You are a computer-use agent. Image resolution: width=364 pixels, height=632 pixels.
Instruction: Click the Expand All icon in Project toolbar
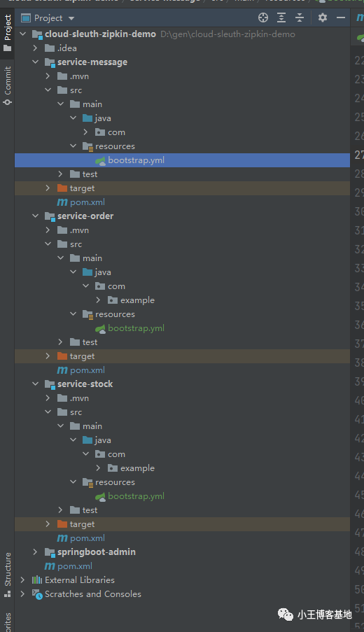(x=281, y=17)
